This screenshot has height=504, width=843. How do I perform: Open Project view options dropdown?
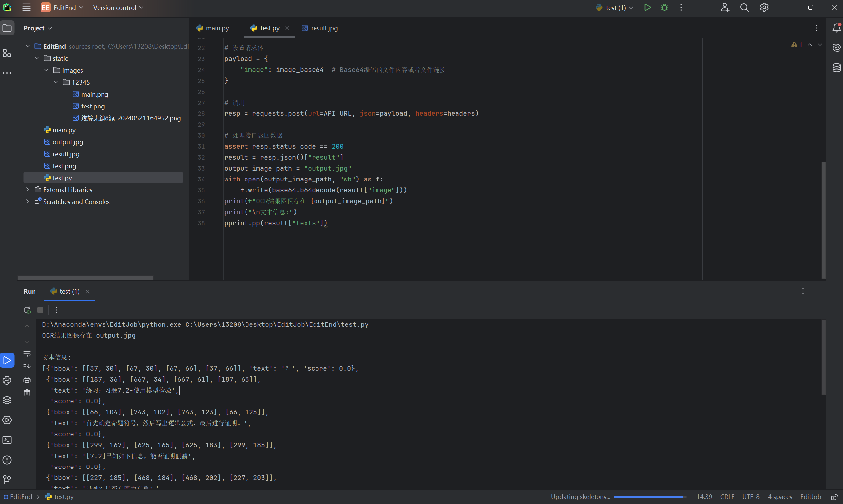(37, 28)
